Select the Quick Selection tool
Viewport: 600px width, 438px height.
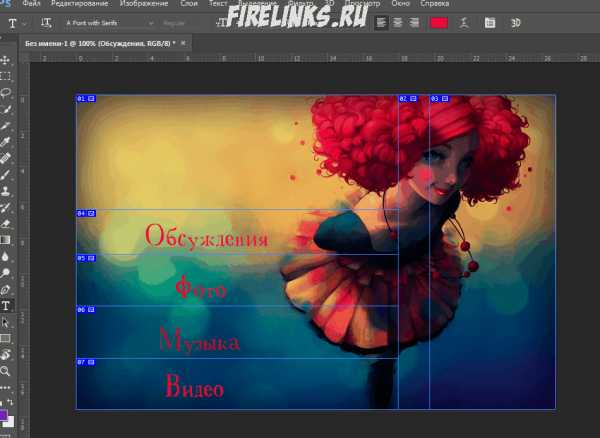(x=5, y=109)
